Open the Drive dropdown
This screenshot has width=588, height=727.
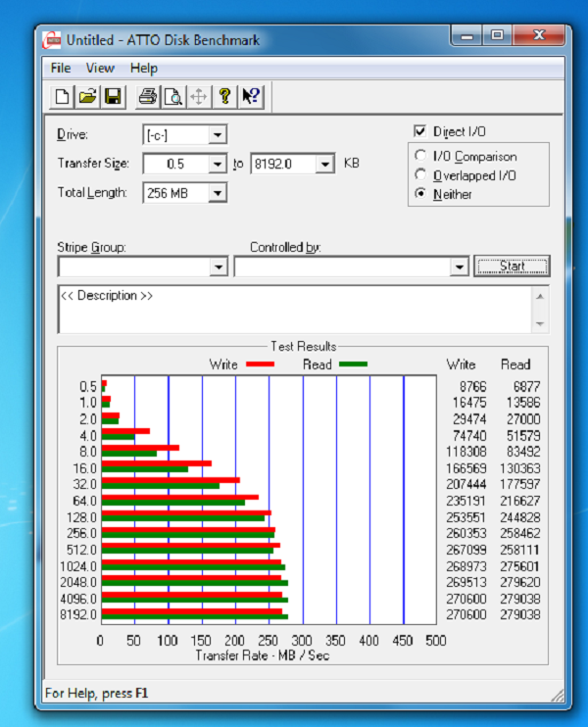218,134
